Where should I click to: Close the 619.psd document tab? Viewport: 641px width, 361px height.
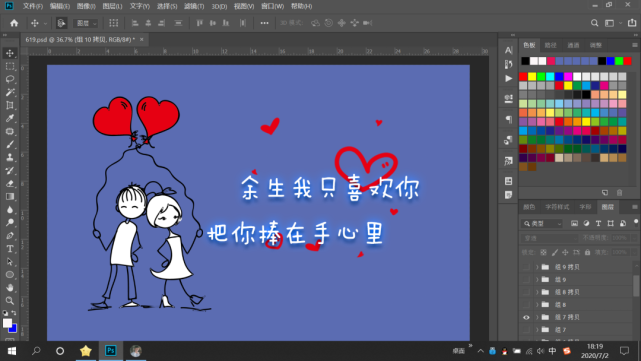click(x=141, y=40)
